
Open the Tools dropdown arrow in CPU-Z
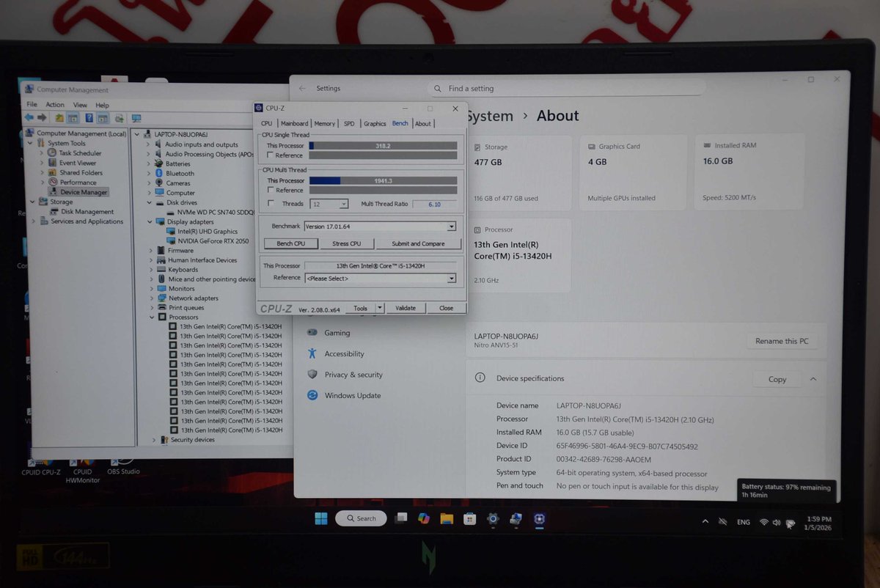380,309
